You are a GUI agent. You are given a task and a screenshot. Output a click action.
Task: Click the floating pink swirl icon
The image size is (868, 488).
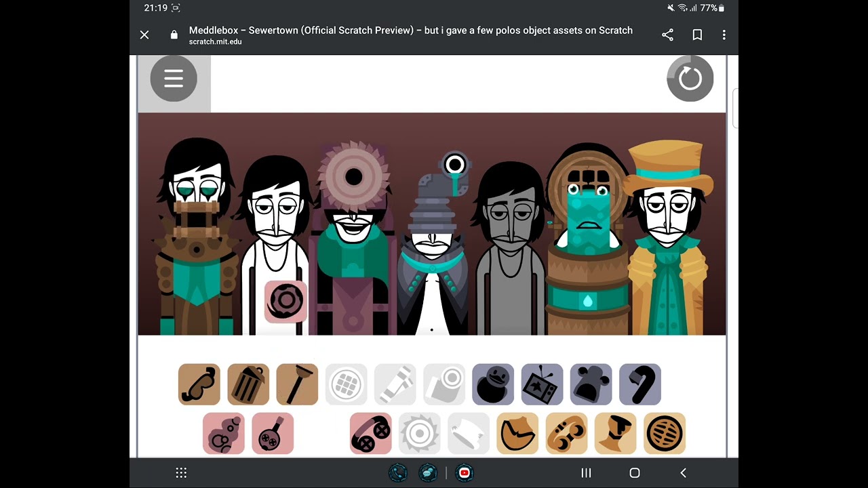click(285, 302)
